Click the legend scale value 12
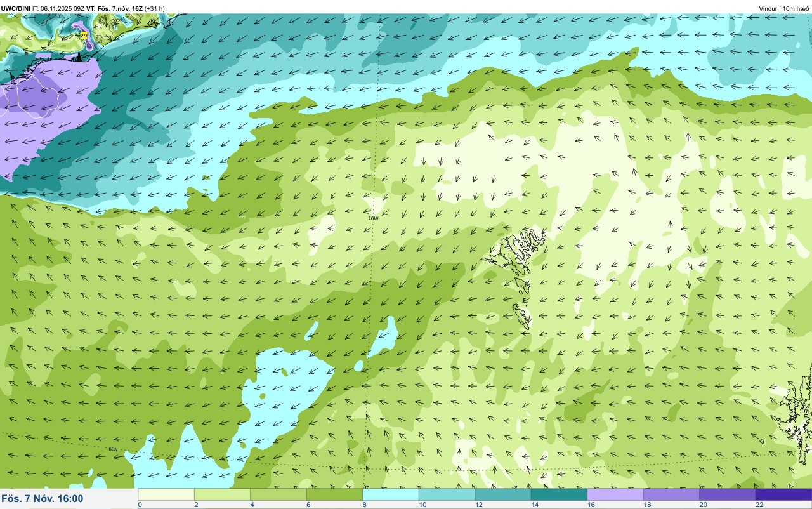The height and width of the screenshot is (509, 812). 478,505
